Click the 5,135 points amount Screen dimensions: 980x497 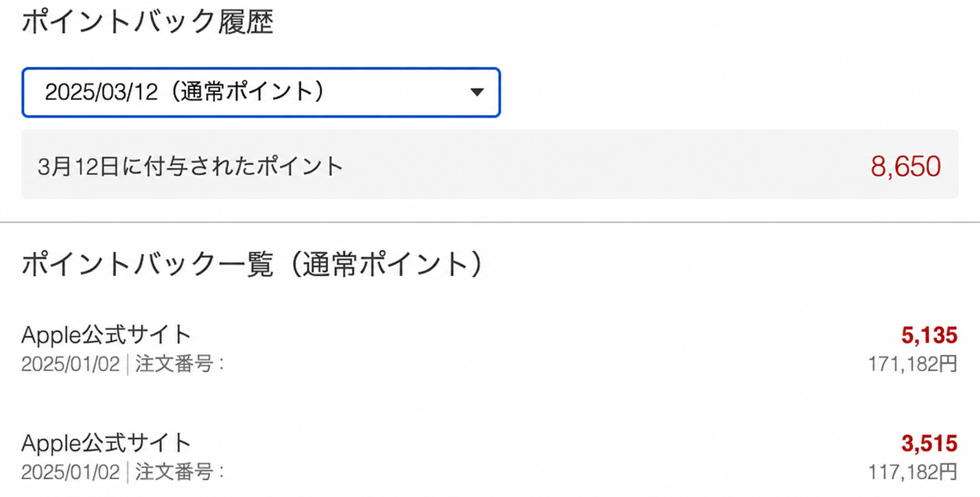[929, 335]
